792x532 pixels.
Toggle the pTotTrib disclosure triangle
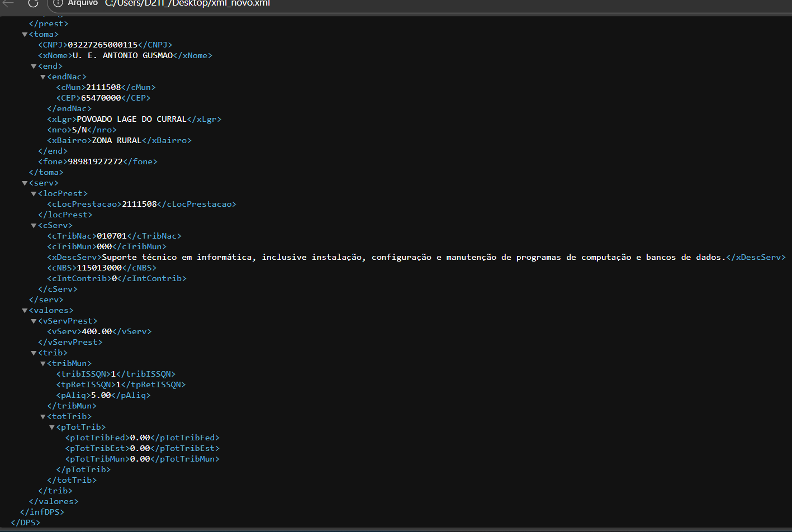click(52, 427)
